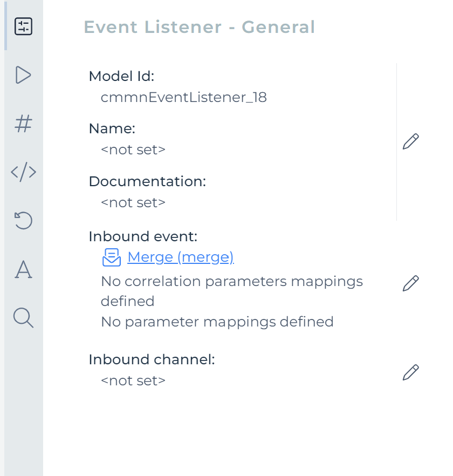Open the XML code view icon
Image resolution: width=453 pixels, height=476 pixels.
point(23,172)
